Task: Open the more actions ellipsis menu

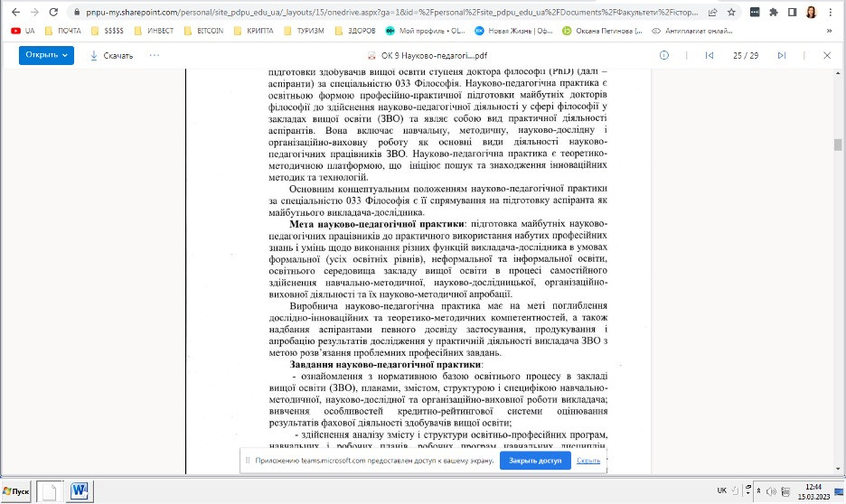Action: tap(155, 55)
